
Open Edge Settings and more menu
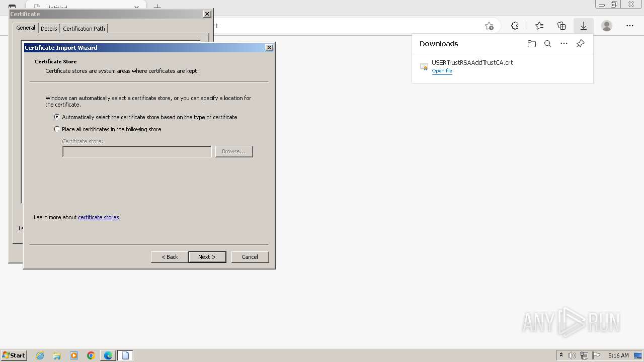click(x=630, y=26)
